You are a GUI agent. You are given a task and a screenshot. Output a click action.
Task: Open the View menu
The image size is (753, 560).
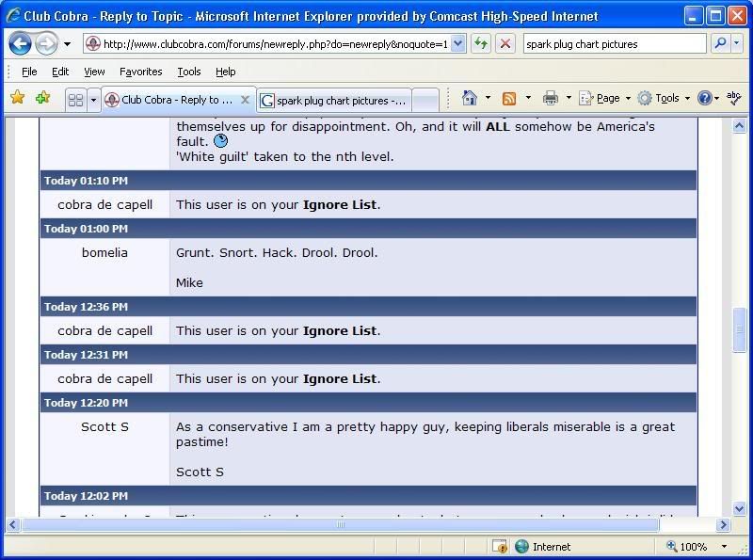point(94,72)
